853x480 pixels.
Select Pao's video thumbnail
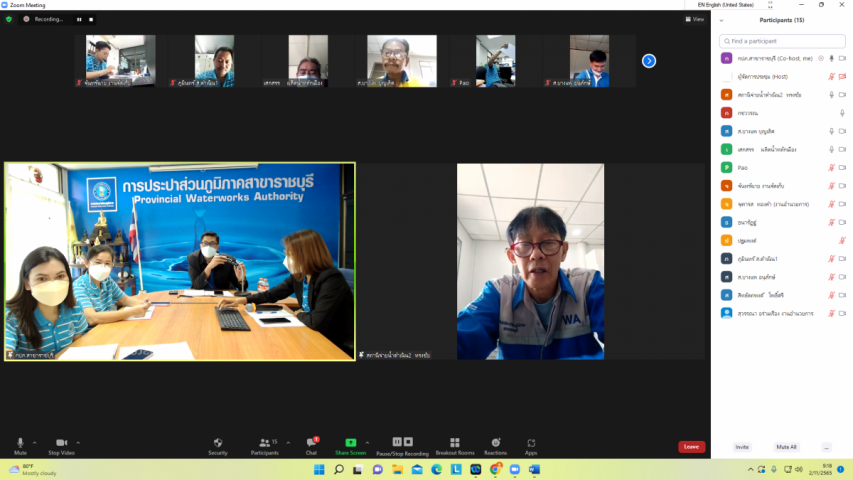click(x=495, y=61)
